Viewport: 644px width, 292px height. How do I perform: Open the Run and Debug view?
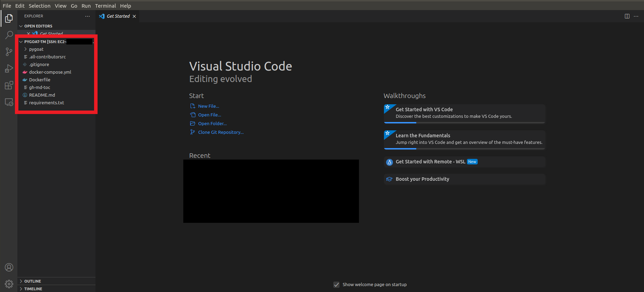click(x=9, y=68)
